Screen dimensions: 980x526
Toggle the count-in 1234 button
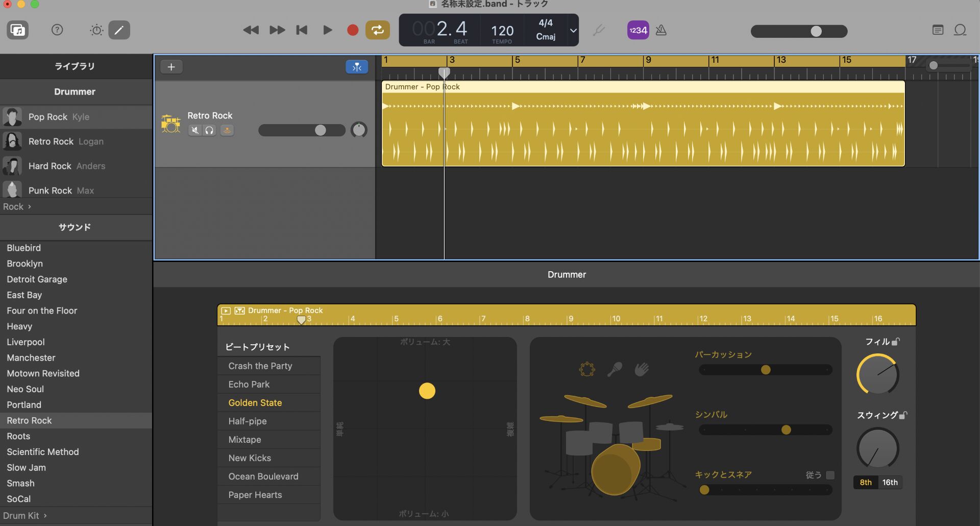pyautogui.click(x=638, y=30)
